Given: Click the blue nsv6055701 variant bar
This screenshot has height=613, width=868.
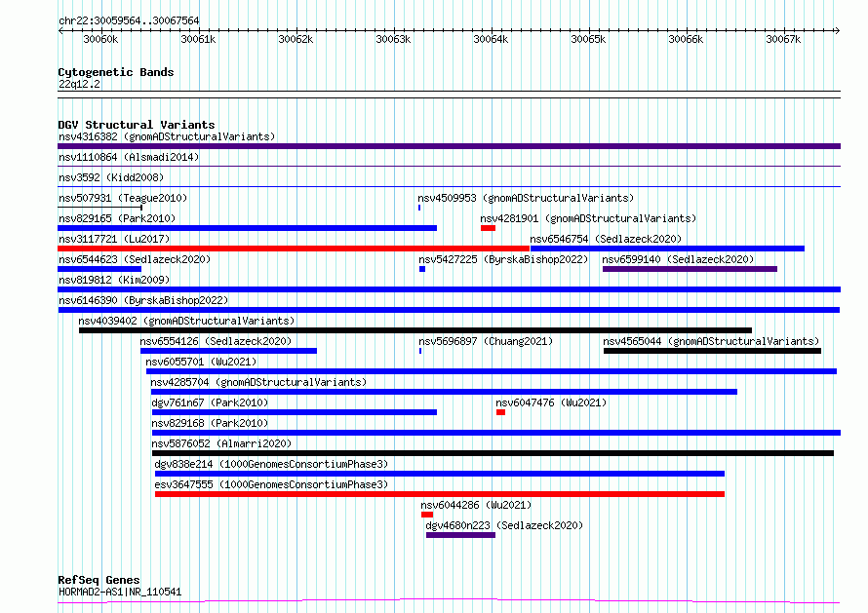Looking at the screenshot, I should [x=492, y=371].
